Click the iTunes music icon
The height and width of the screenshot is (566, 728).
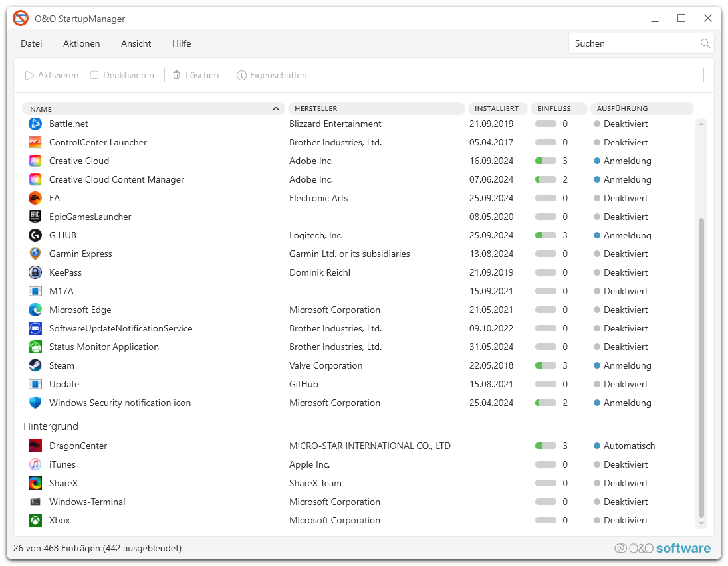click(x=35, y=464)
